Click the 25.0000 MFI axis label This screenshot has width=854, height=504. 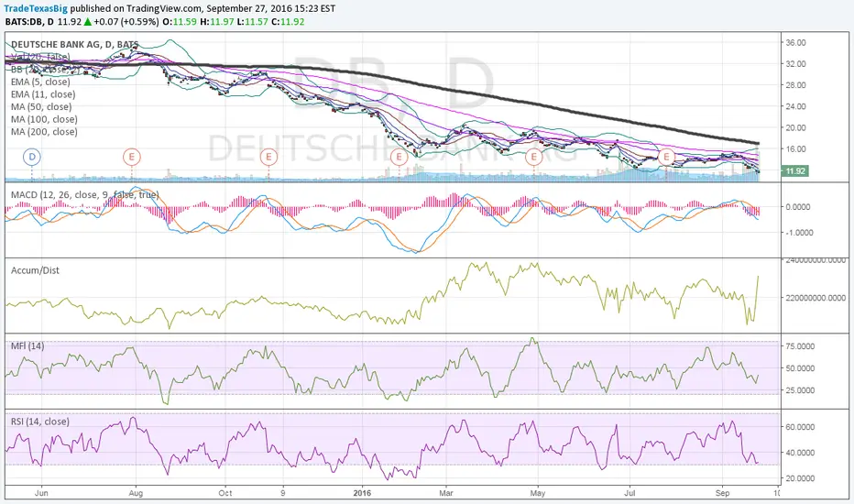pos(800,390)
